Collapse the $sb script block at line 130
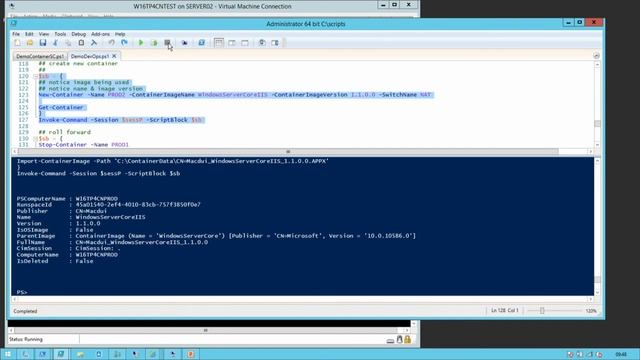Viewport: 640px width, 360px height. 36,139
